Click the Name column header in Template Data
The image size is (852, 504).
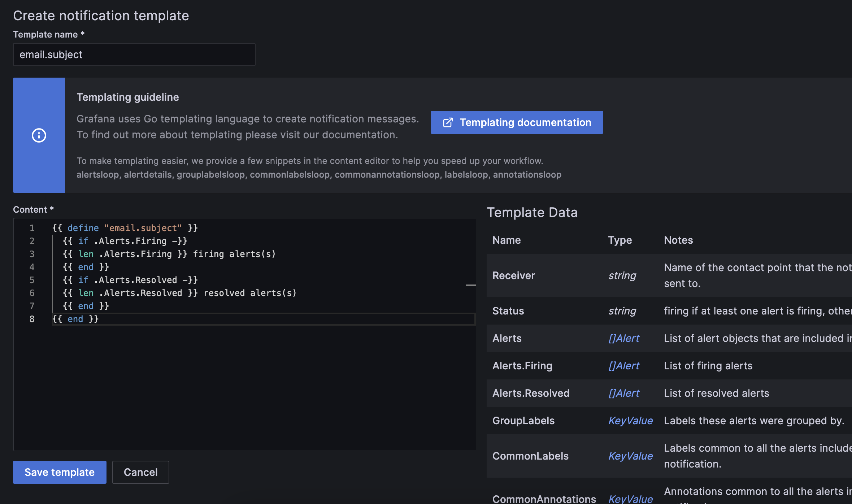(506, 240)
